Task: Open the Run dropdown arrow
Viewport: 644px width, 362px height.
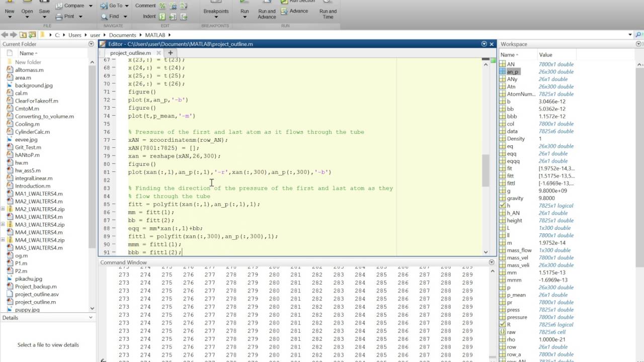Action: [x=245, y=18]
